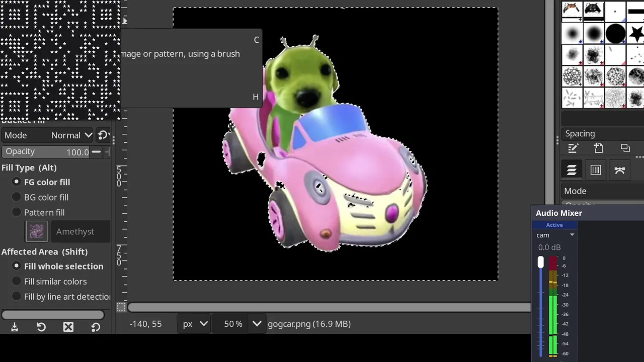
Task: Switch to the Layers dock tab
Action: [x=572, y=170]
